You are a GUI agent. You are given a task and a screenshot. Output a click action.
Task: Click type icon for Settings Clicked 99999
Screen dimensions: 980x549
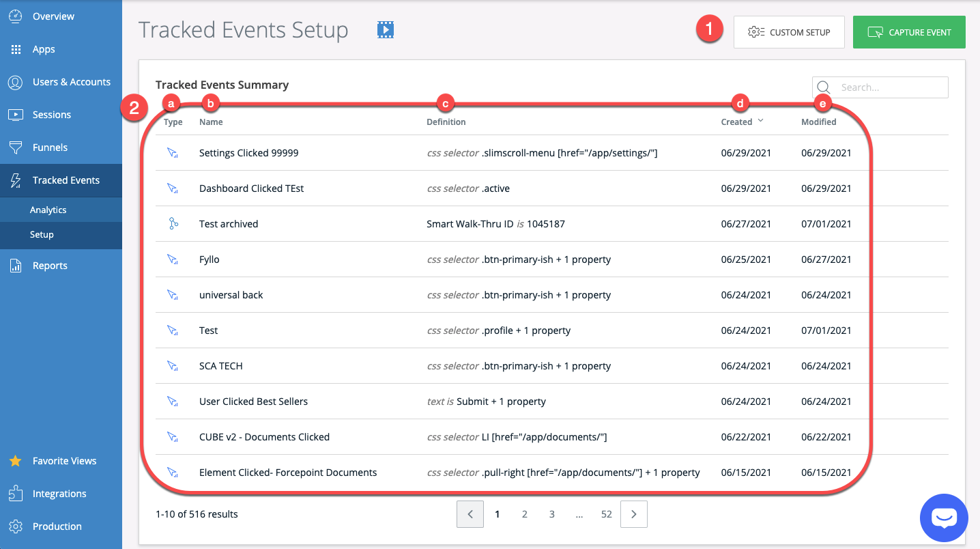tap(173, 153)
